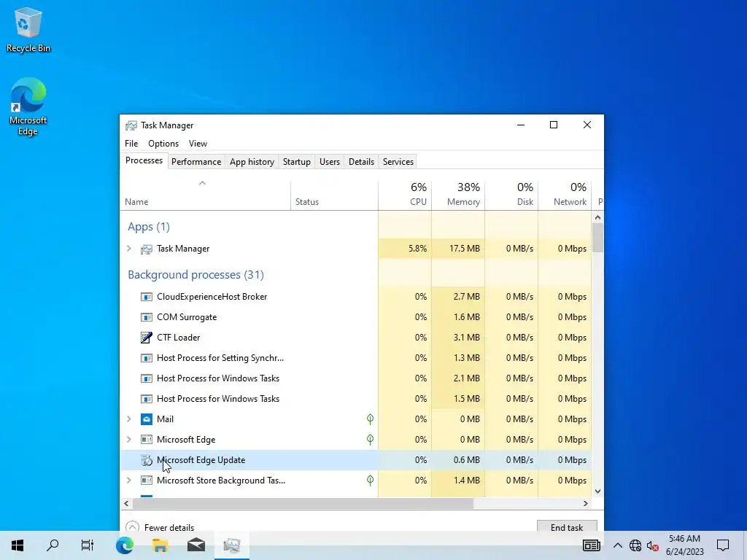Open the clock showing 5:46 AM
Screen dimensions: 747x560
(x=684, y=545)
